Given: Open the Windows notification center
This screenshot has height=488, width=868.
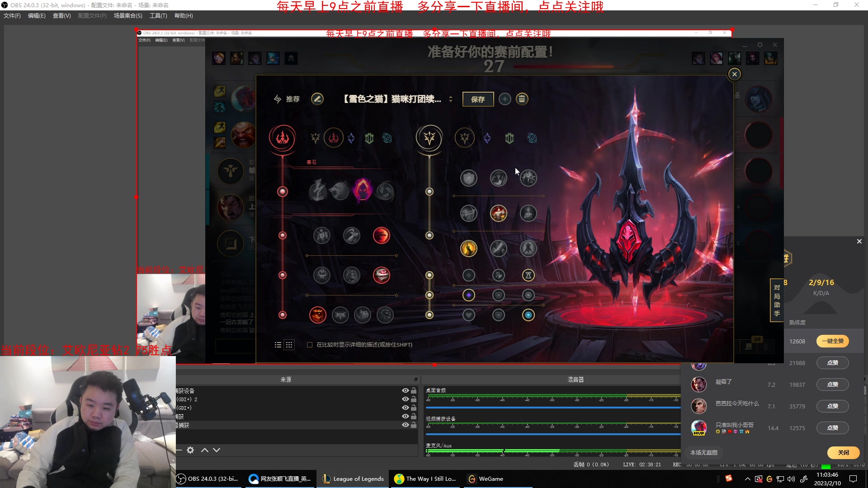Looking at the screenshot, I should click(x=853, y=479).
